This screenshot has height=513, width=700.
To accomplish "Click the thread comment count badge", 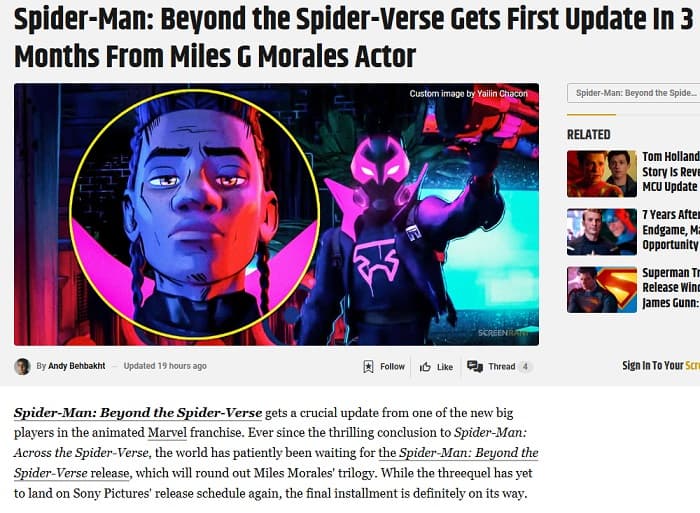I will [525, 367].
